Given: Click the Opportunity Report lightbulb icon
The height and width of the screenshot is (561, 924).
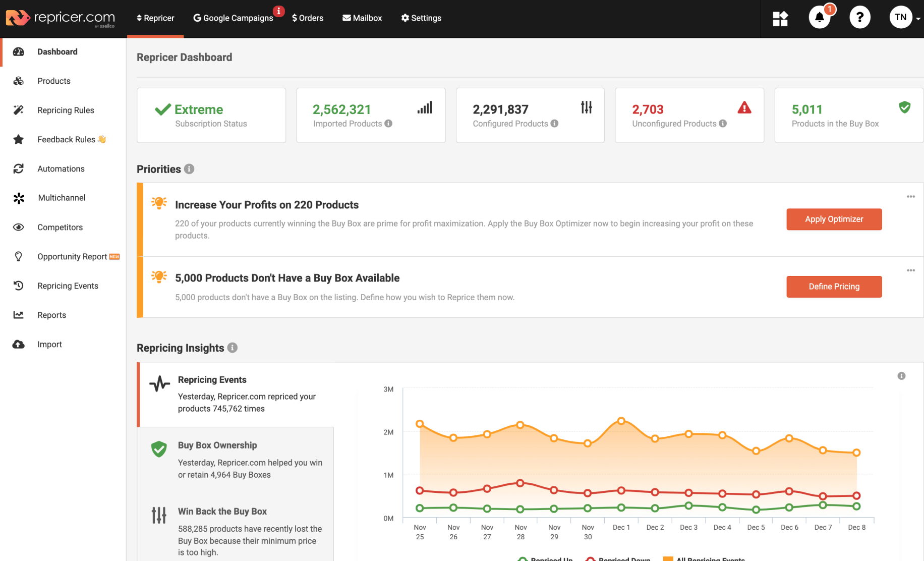Looking at the screenshot, I should click(x=19, y=257).
